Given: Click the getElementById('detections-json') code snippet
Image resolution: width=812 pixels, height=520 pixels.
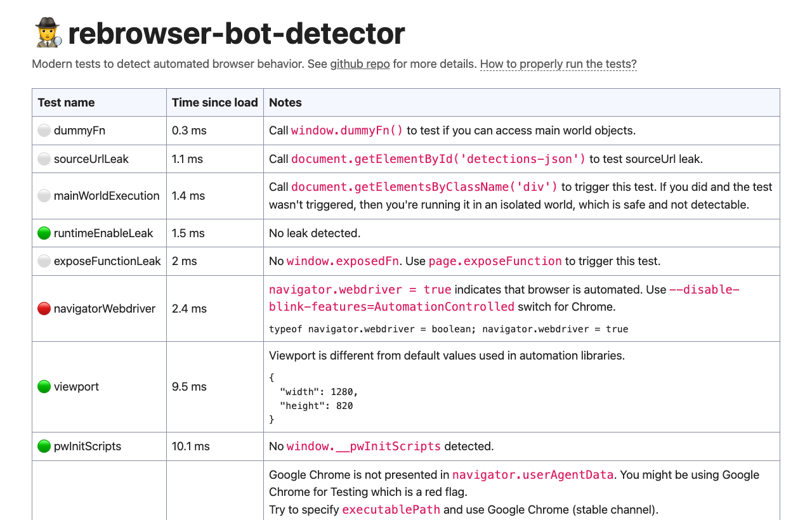Looking at the screenshot, I should 438,159.
